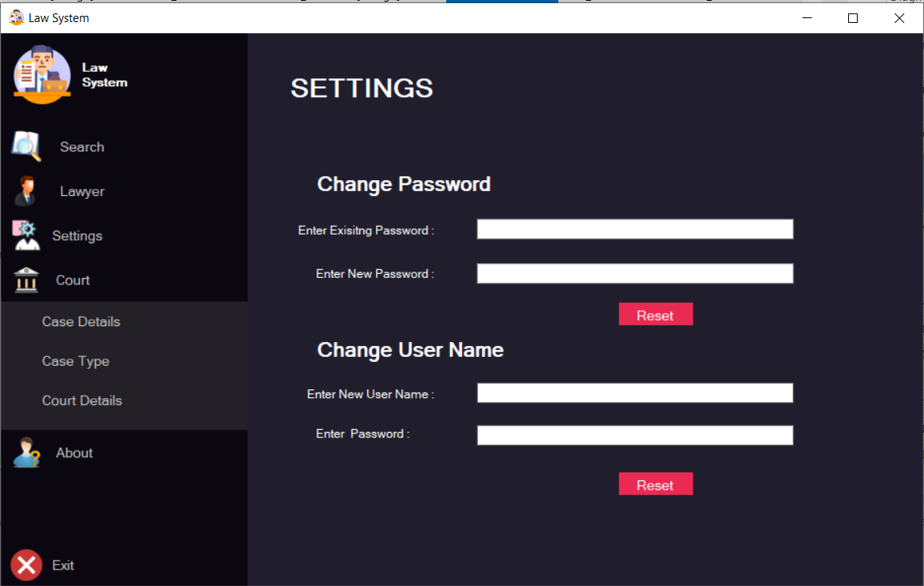The image size is (924, 586).
Task: Reset the Change User Name form
Action: coord(655,483)
